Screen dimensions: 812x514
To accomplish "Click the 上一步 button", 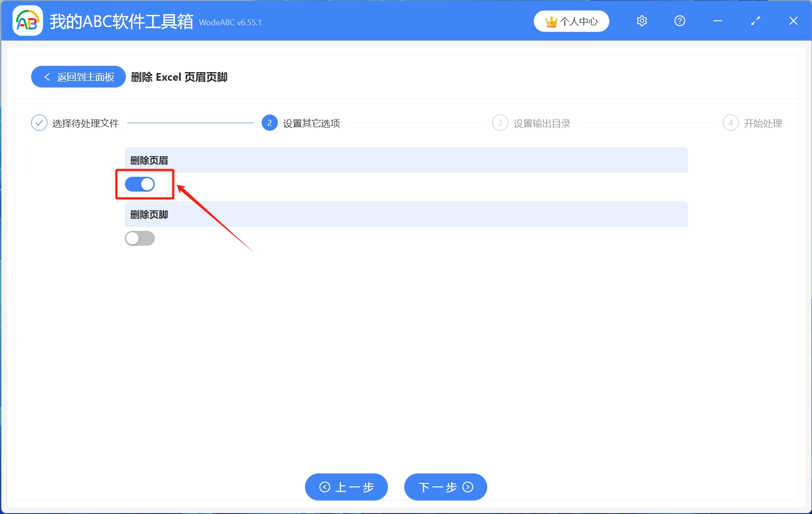I will tap(346, 487).
